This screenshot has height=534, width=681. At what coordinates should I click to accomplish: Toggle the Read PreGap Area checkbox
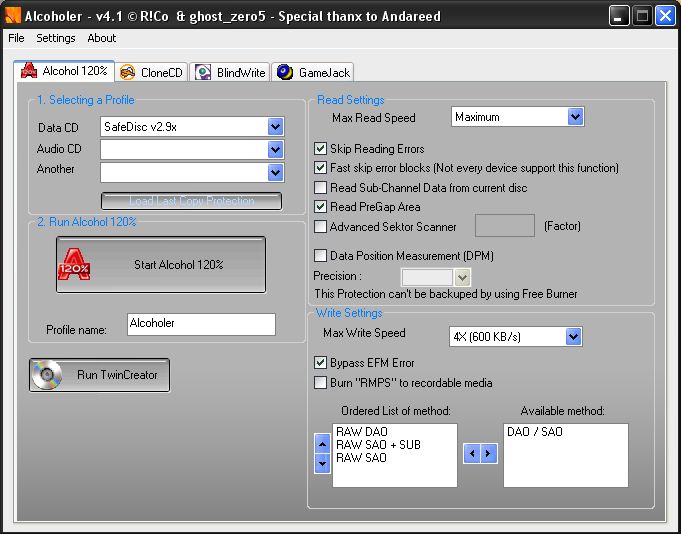[320, 207]
